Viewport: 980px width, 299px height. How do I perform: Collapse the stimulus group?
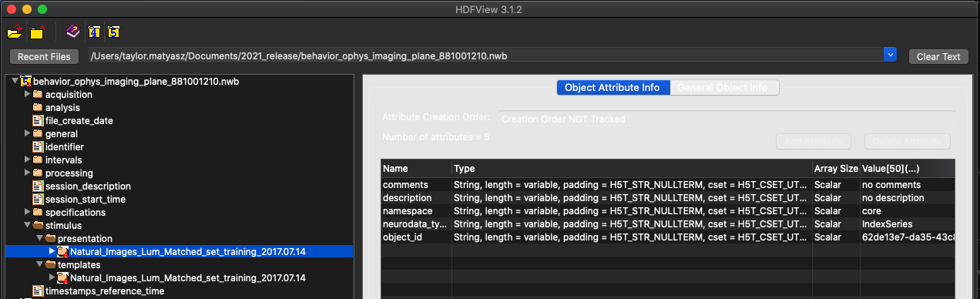pyautogui.click(x=28, y=225)
